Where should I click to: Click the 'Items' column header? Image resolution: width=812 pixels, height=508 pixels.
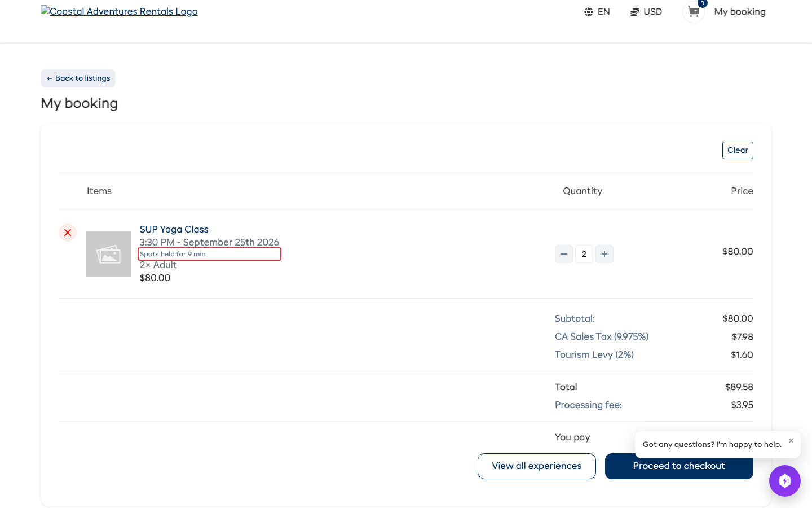[x=99, y=191]
